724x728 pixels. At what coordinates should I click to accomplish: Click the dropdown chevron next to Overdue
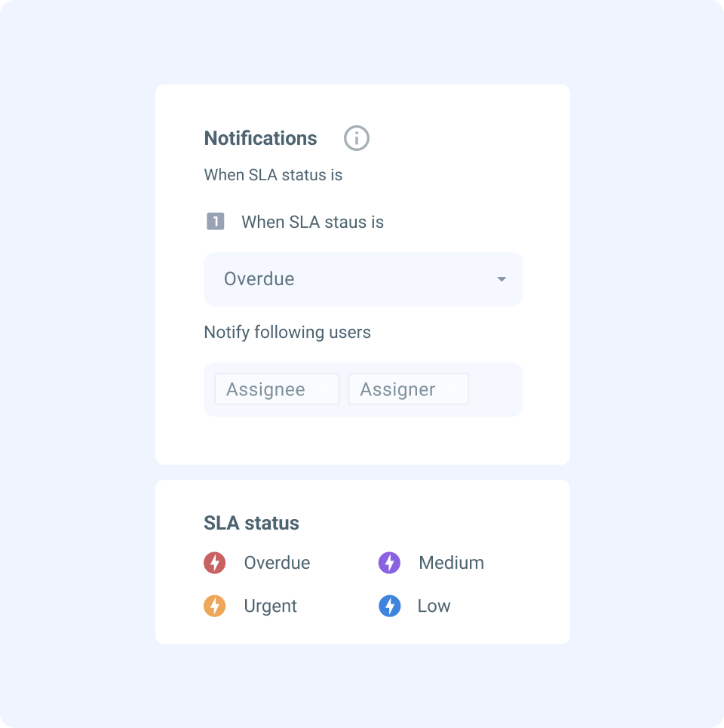click(x=502, y=279)
